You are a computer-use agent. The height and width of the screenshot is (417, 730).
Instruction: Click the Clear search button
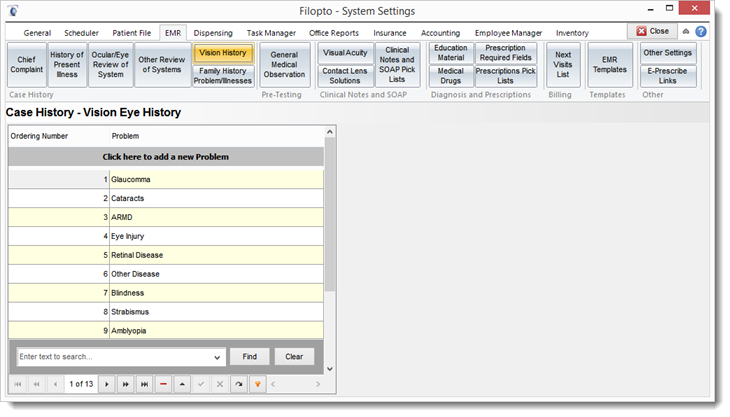294,357
